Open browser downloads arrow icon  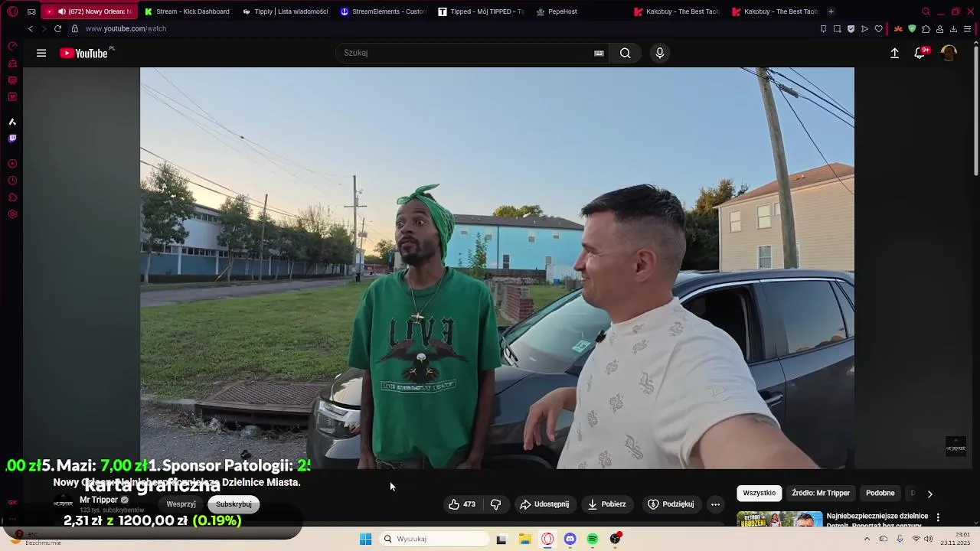[953, 29]
